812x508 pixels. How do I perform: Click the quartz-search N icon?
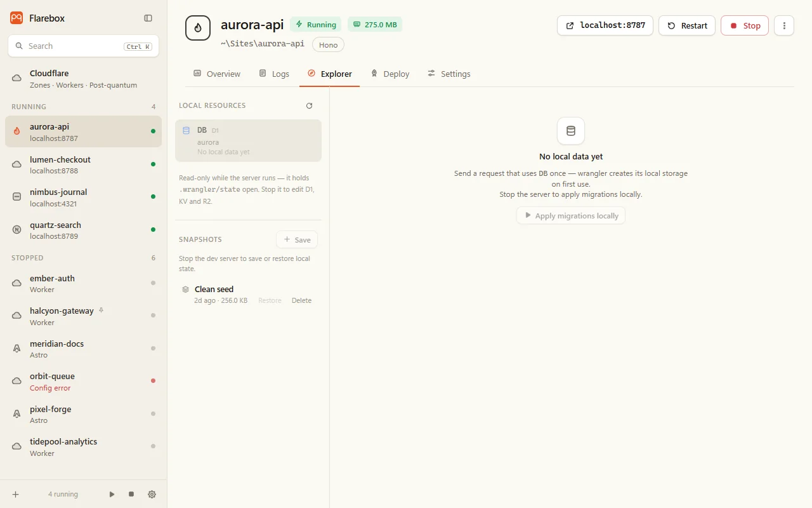(x=17, y=230)
